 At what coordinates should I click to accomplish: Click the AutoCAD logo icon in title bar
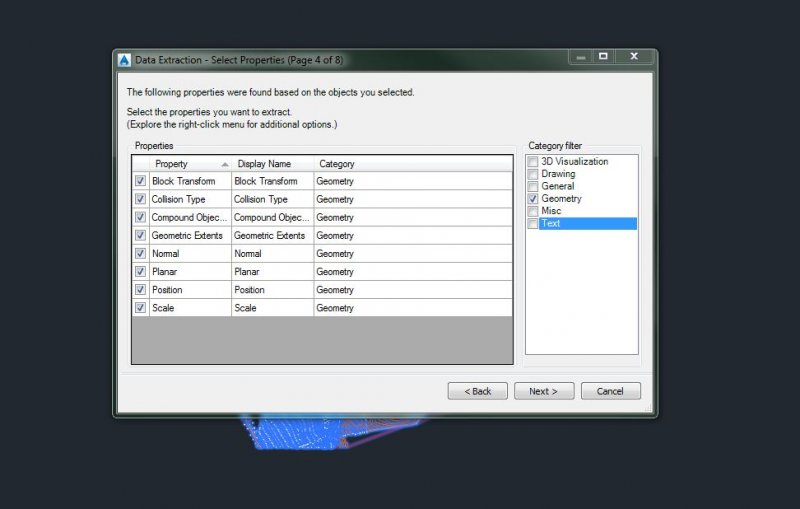(124, 60)
